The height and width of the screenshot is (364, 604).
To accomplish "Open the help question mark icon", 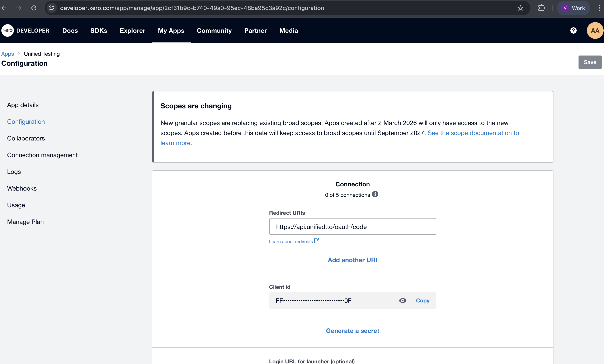I will [573, 31].
